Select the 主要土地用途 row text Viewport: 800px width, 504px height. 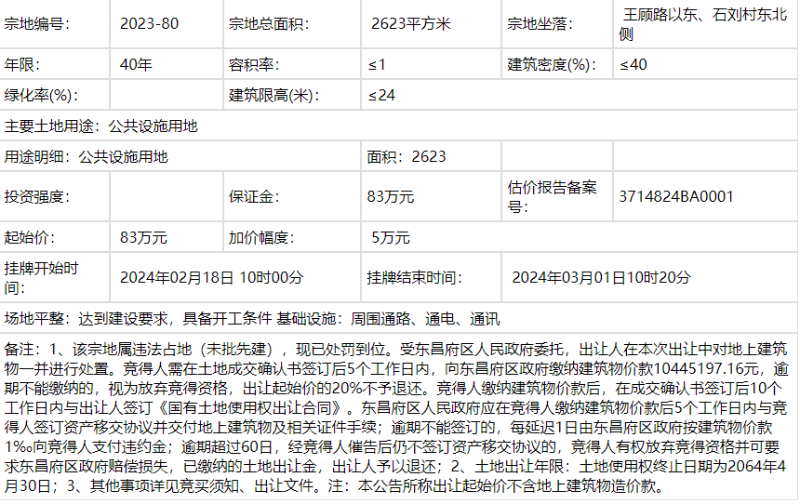tap(102, 127)
